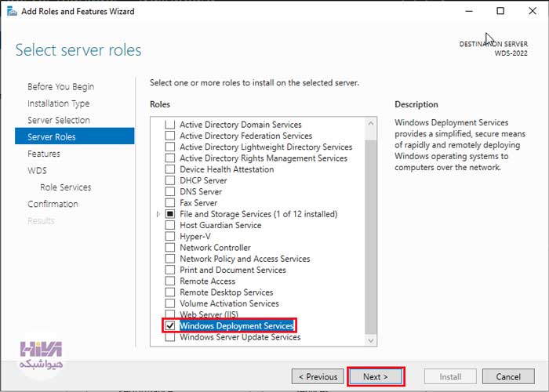This screenshot has height=392, width=549.
Task: Tick the Remote Access checkbox
Action: coord(170,281)
